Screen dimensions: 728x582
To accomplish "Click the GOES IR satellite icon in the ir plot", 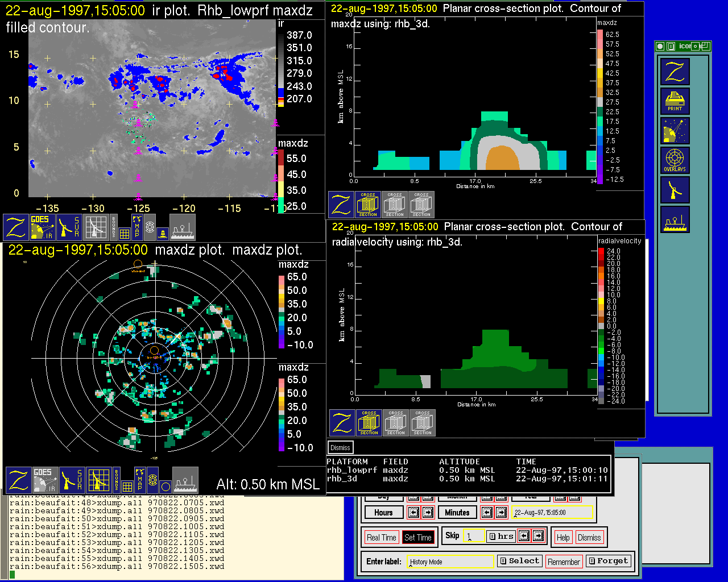I will click(43, 227).
